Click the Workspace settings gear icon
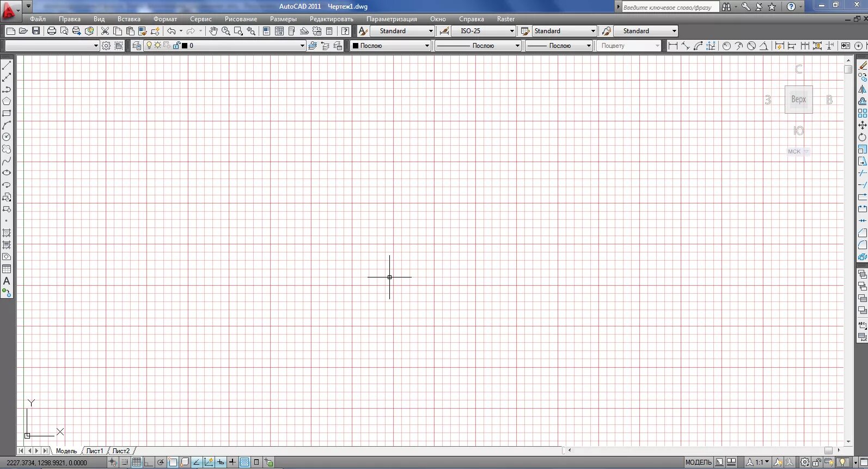The height and width of the screenshot is (469, 868). click(106, 46)
